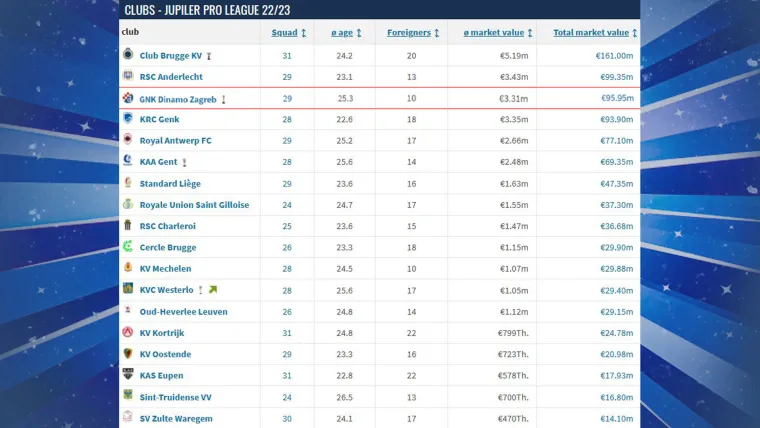Viewport: 760px width, 428px height.
Task: Sort by Total market value header
Action: (594, 32)
